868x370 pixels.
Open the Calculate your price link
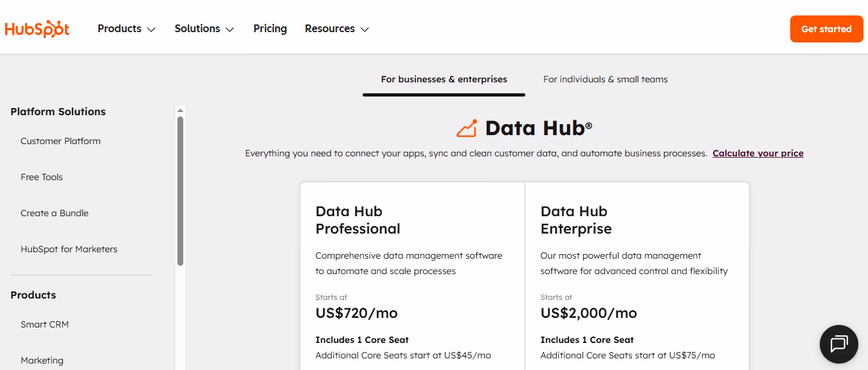758,153
